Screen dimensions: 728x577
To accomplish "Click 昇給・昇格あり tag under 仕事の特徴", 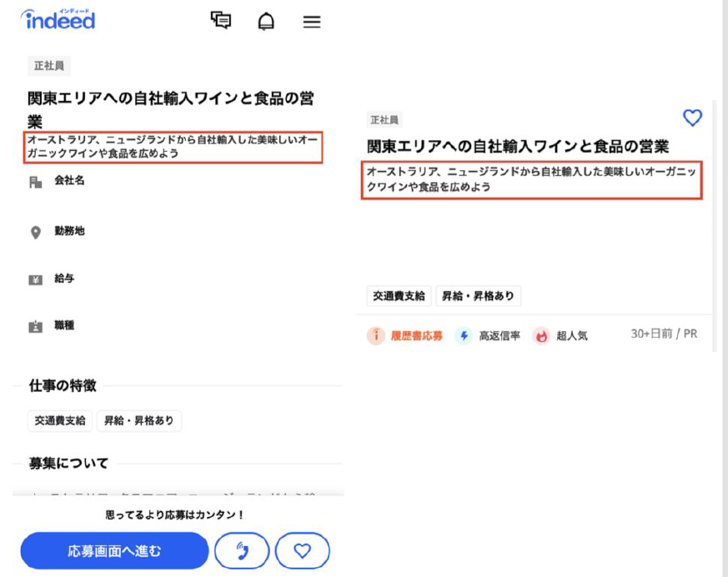I will (138, 420).
